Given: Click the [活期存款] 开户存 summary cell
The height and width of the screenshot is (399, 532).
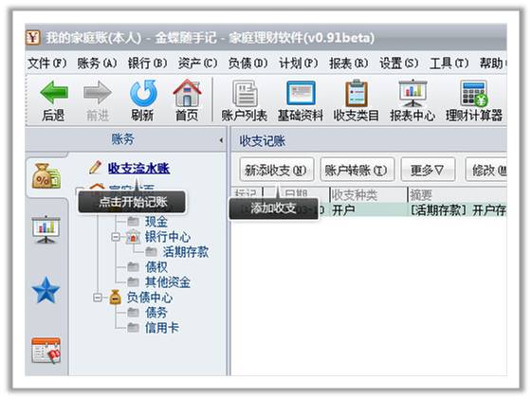Looking at the screenshot, I should [x=457, y=209].
